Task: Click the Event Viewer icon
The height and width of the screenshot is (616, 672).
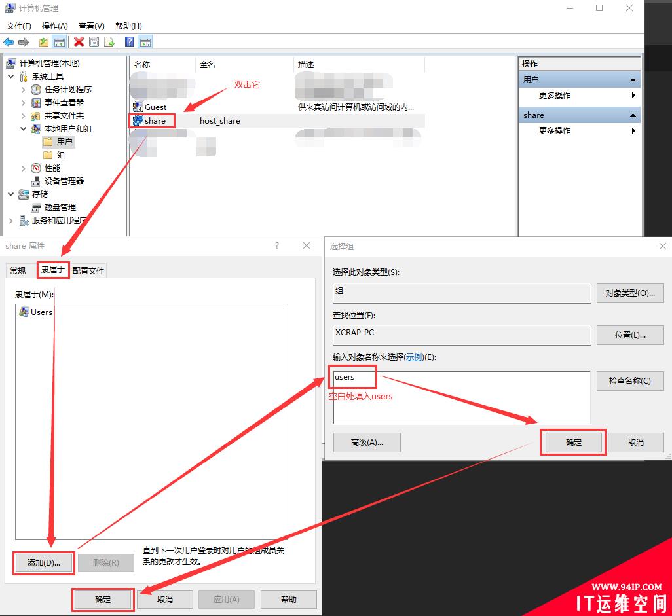Action: (x=36, y=103)
